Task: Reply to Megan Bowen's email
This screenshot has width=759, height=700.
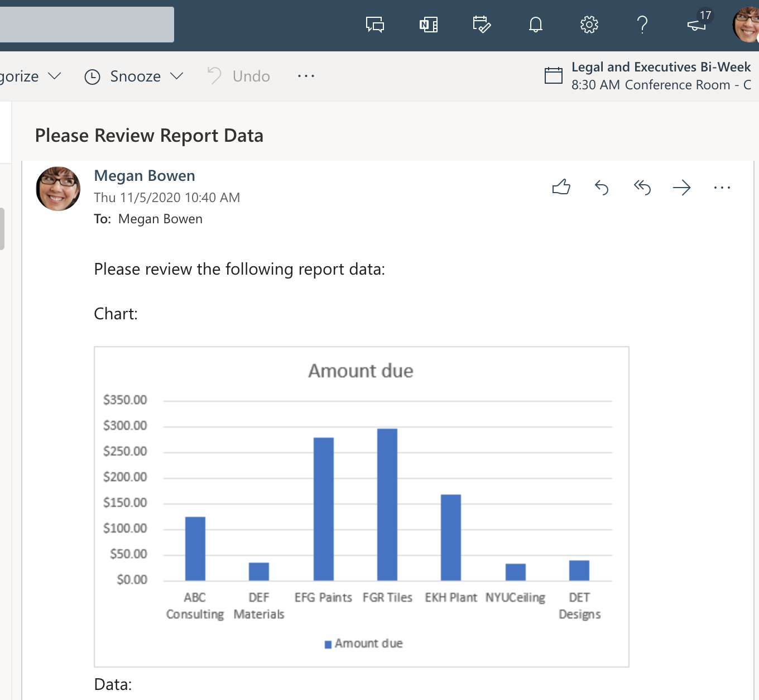Action: coord(602,188)
